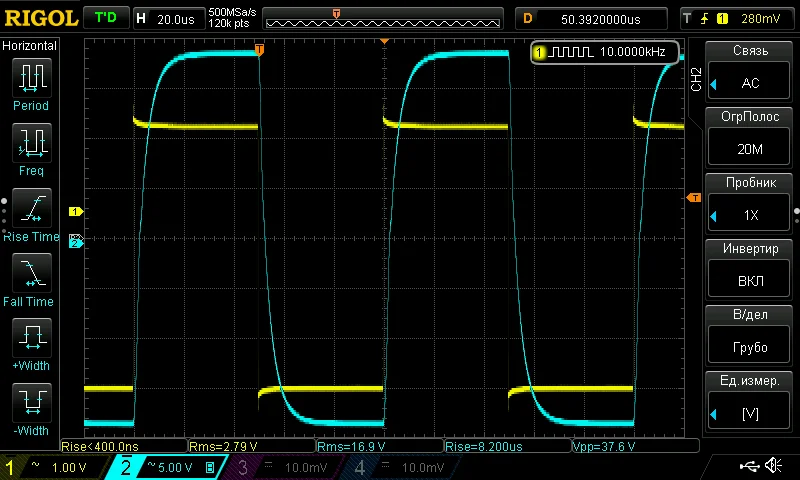Image resolution: width=800 pixels, height=480 pixels.
Task: Click the 500MSa/s sample rate text
Action: tap(232, 12)
